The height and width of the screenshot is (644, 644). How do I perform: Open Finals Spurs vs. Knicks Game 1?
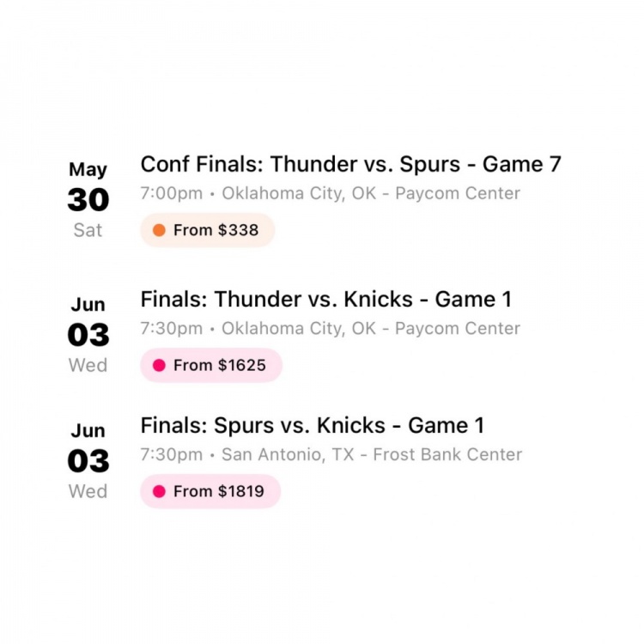click(313, 425)
